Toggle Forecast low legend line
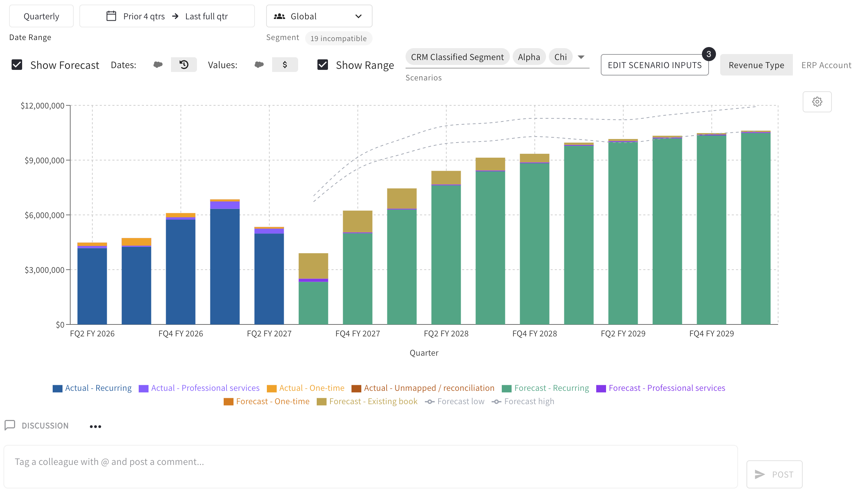 [454, 401]
